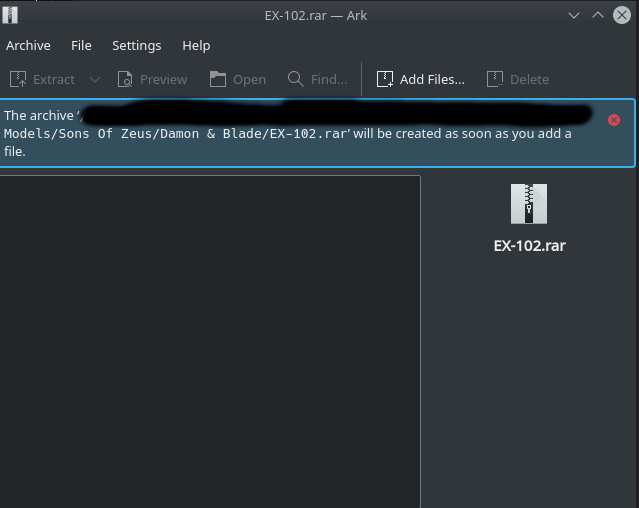Click the Find magnifier icon
Screen dimensions: 639x508
295,79
